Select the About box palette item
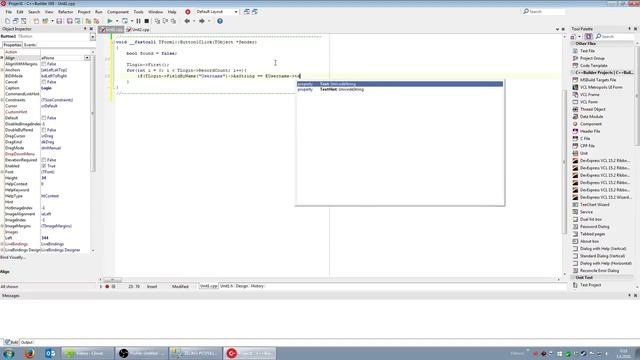 point(586,241)
